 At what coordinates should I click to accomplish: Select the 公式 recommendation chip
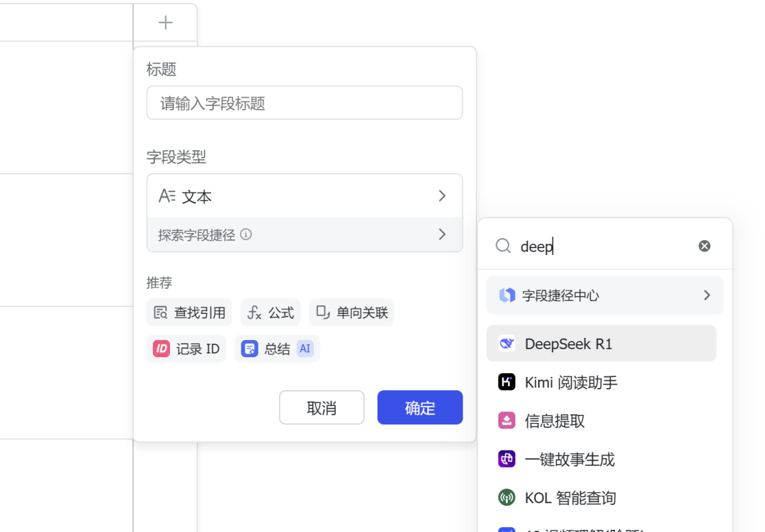click(x=271, y=312)
